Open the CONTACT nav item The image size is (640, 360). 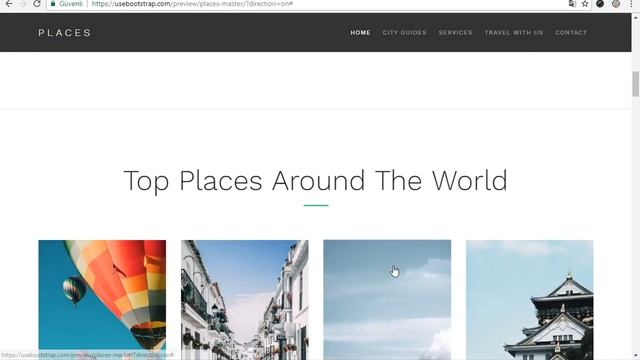coord(571,33)
